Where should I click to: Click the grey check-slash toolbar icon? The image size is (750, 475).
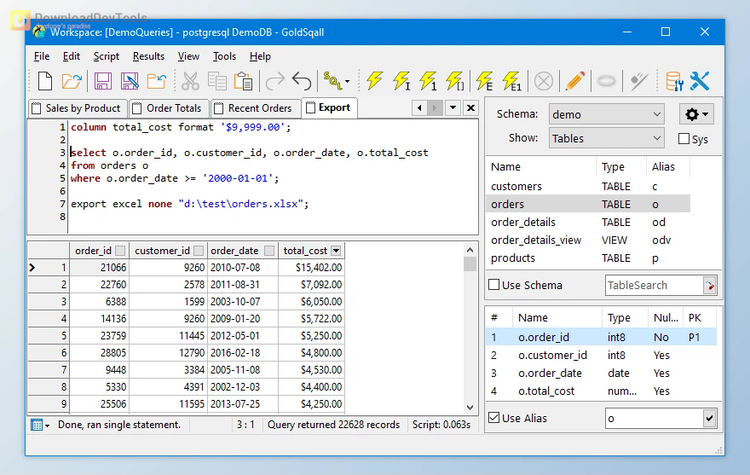(639, 81)
